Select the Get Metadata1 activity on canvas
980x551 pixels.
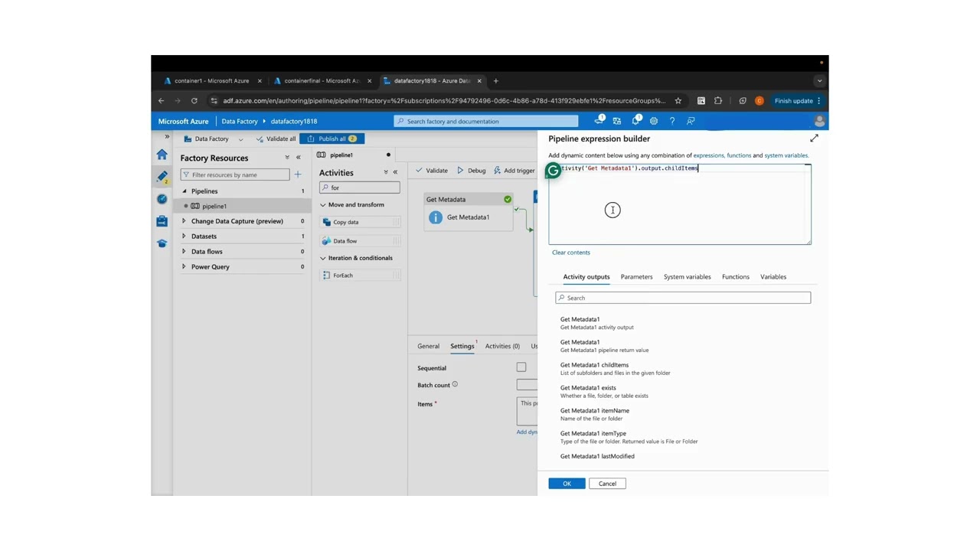[469, 210]
